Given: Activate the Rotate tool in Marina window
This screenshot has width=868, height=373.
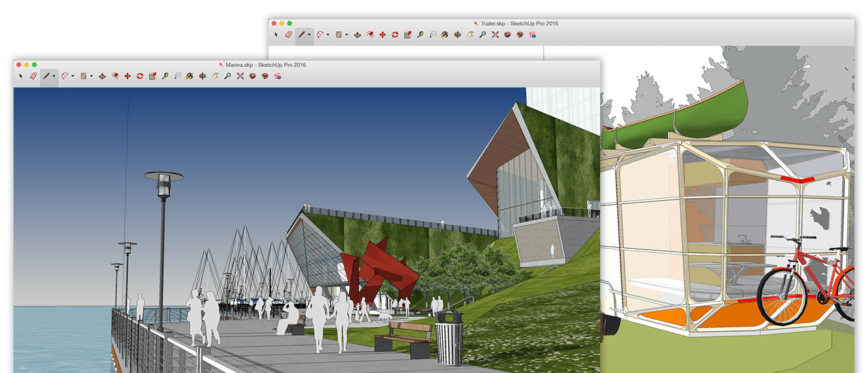Looking at the screenshot, I should (x=140, y=76).
